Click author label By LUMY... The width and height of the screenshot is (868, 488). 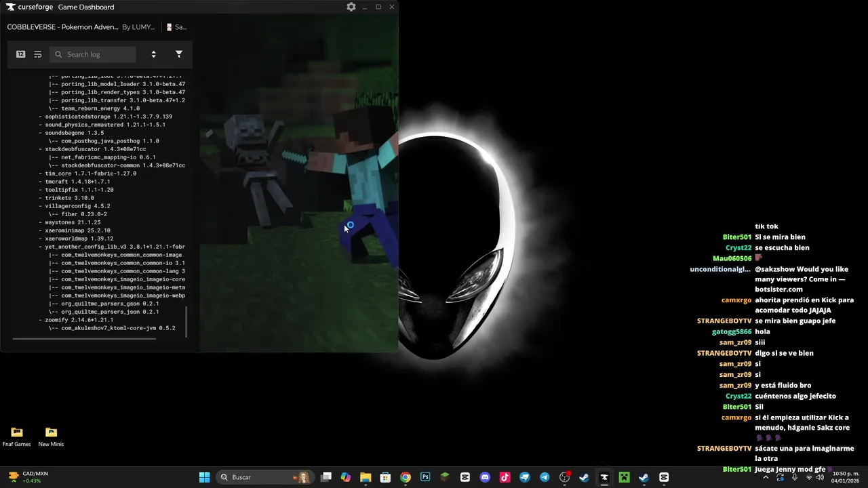138,27
